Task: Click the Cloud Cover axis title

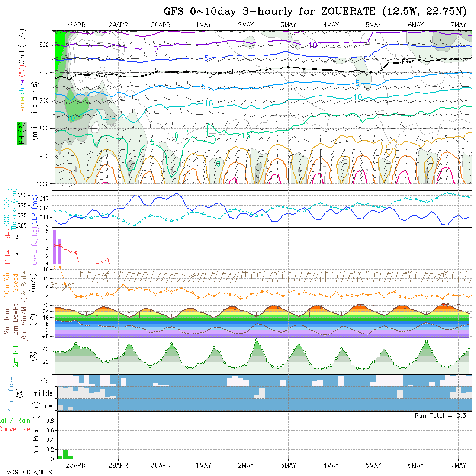Action: point(11,393)
